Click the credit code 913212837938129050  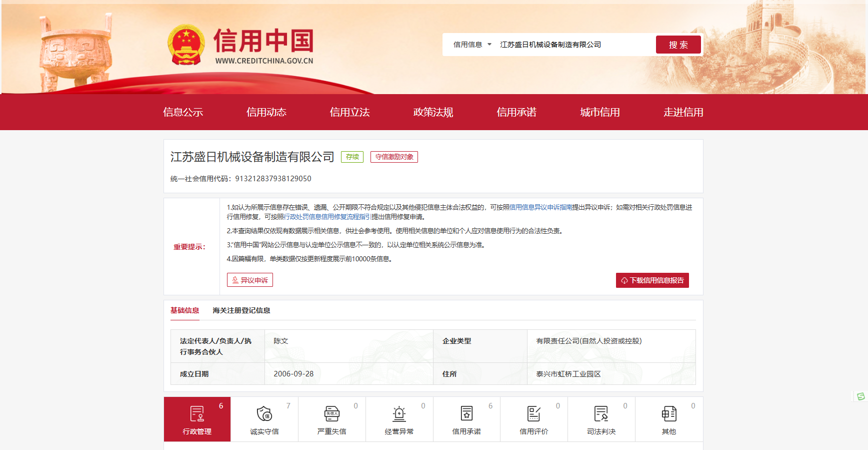coord(273,179)
